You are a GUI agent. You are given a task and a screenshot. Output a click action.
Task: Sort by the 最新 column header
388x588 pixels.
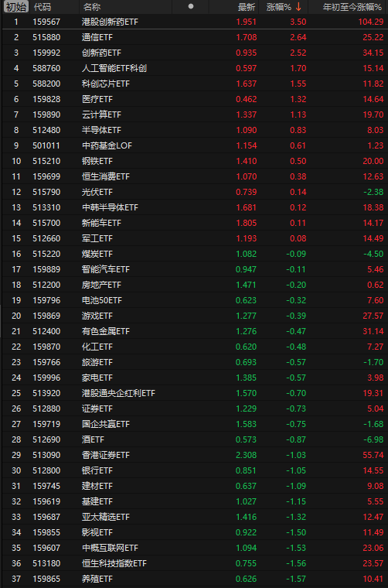247,7
